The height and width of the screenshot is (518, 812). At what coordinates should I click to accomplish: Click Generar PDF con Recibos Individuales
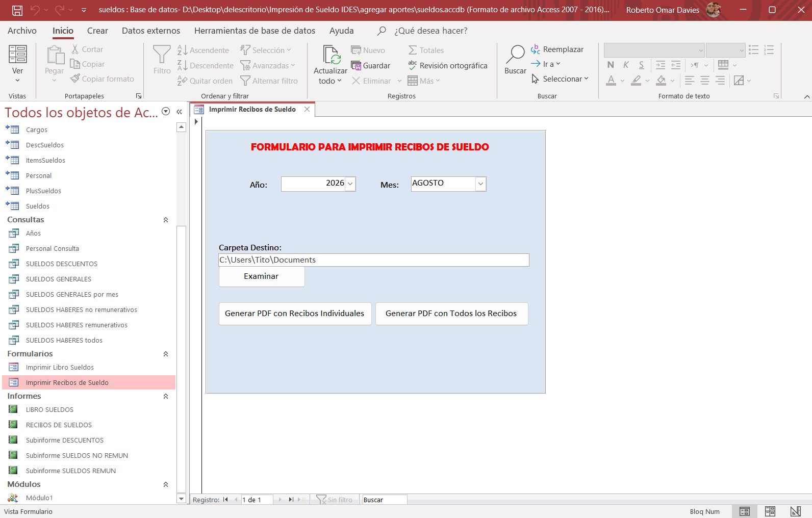tap(295, 314)
